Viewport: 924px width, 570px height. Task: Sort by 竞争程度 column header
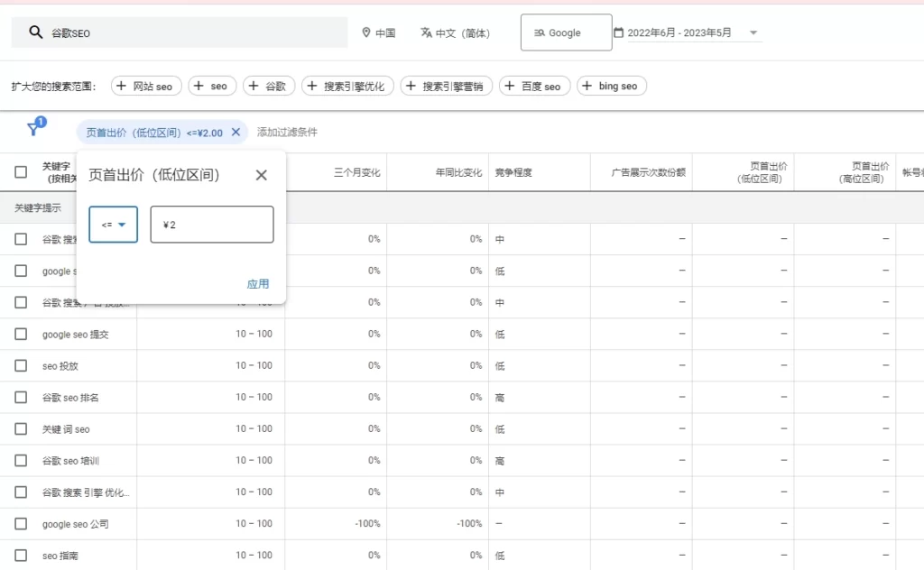[x=513, y=172]
